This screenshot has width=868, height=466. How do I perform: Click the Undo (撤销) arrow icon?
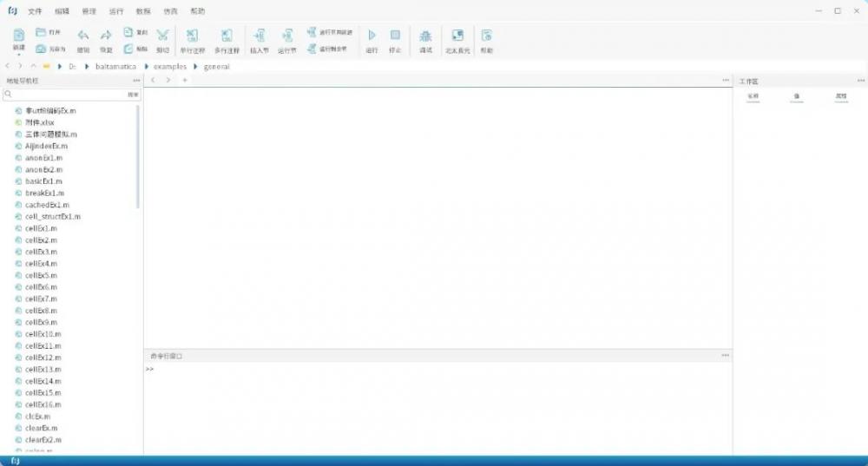pos(83,36)
